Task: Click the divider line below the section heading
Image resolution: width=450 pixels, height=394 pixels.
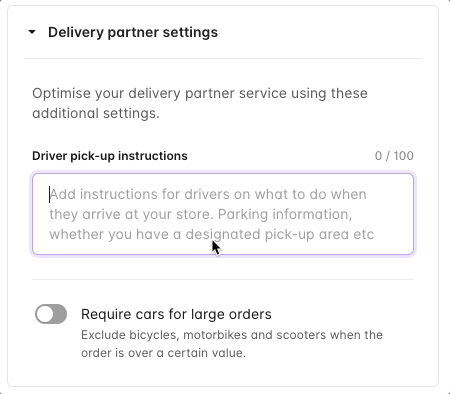Action: (x=223, y=58)
